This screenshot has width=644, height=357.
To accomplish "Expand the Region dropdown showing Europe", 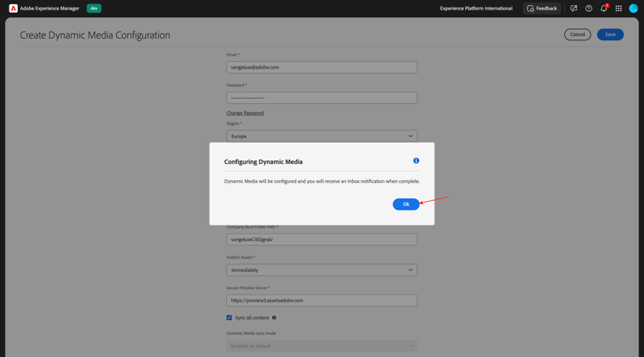I will coord(322,136).
